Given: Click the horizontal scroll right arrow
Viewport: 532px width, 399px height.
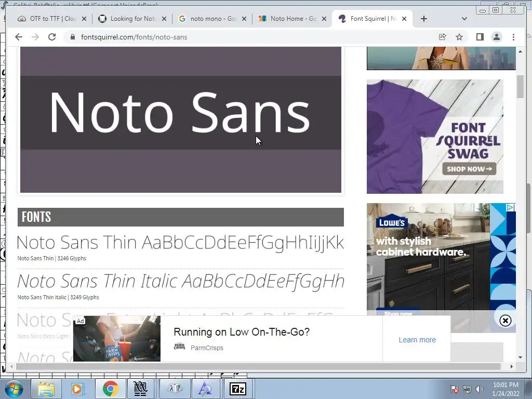Looking at the screenshot, I should [512, 366].
